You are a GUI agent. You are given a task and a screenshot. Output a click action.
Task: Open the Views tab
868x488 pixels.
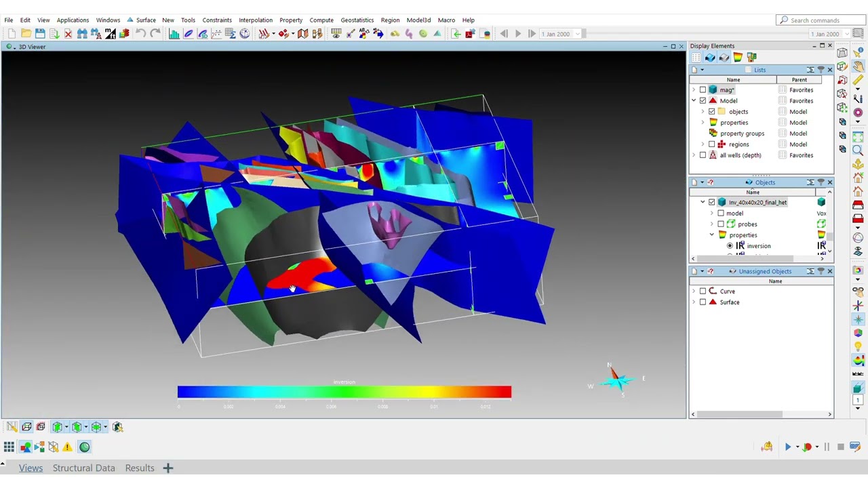[31, 468]
